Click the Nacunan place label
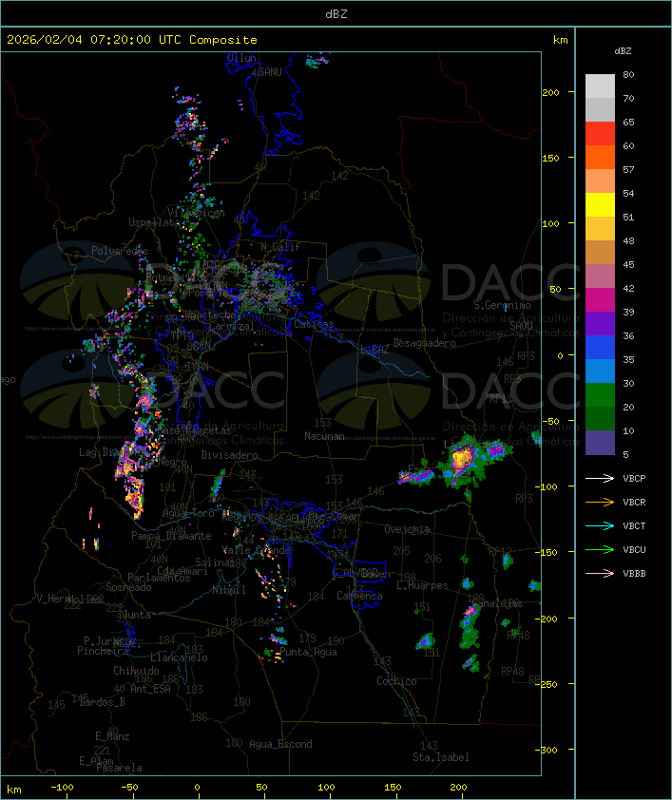The width and height of the screenshot is (672, 800). [324, 436]
